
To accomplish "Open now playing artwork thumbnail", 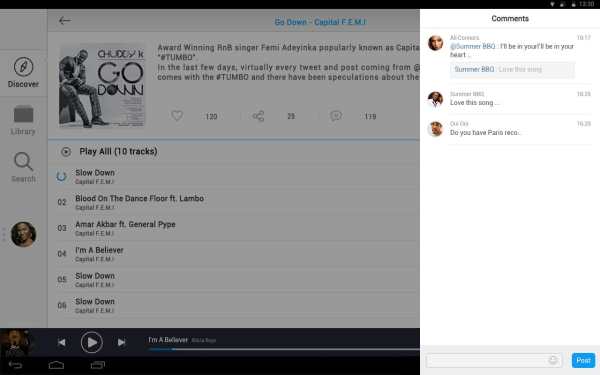I will [15, 343].
